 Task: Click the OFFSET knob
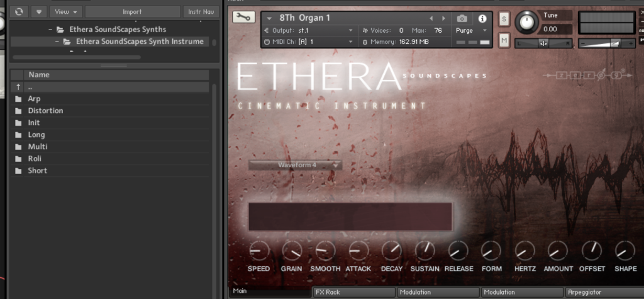tap(592, 251)
